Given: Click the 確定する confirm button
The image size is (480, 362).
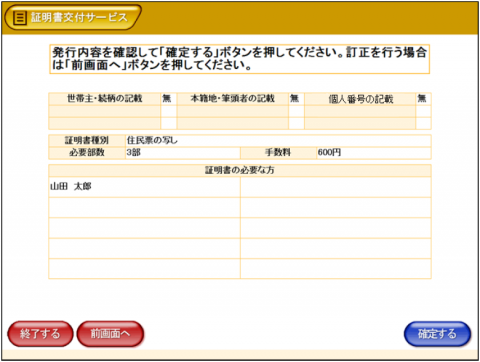Looking at the screenshot, I should (x=437, y=334).
